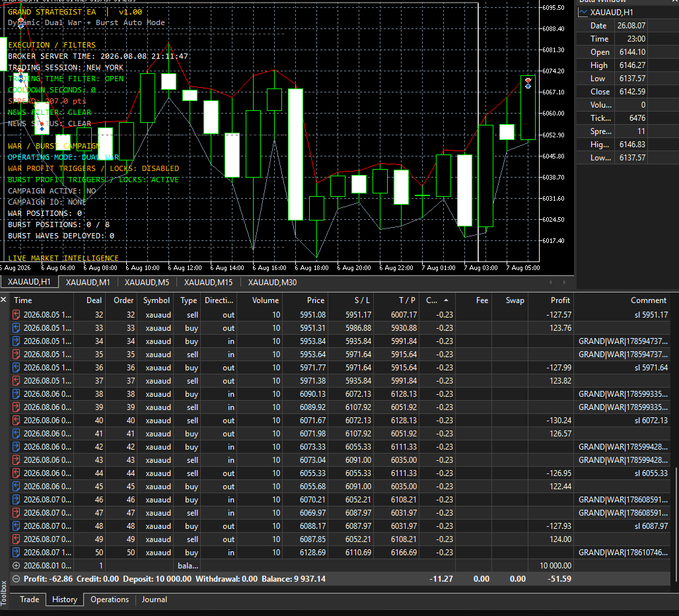This screenshot has height=616, width=679.
Task: Switch to the XAUAUD,H1 chart tab
Action: coord(29,282)
